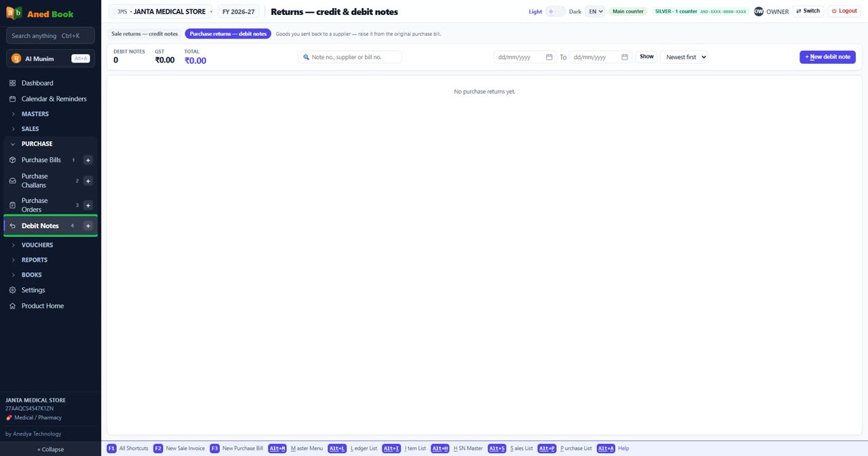Click the Settings gear icon

(12, 290)
